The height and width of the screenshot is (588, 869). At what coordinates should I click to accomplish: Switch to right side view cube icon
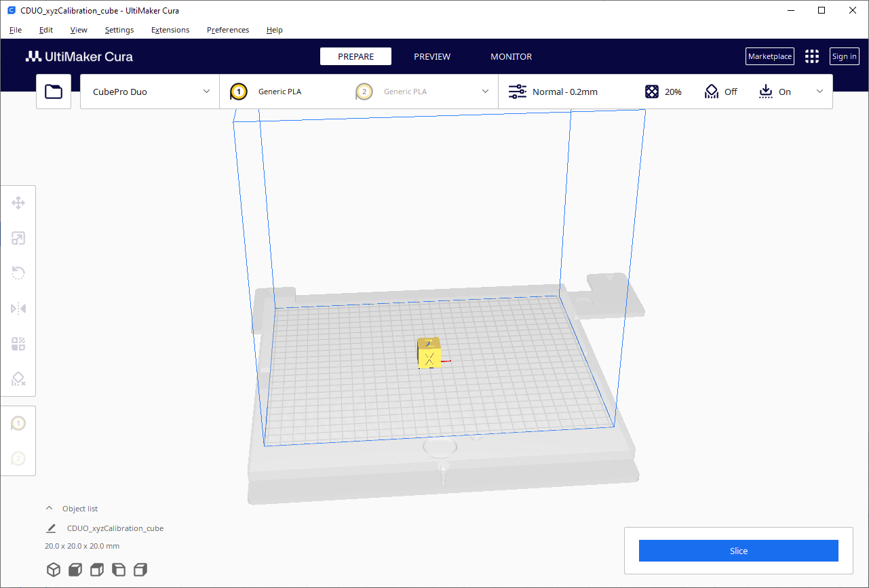[140, 570]
